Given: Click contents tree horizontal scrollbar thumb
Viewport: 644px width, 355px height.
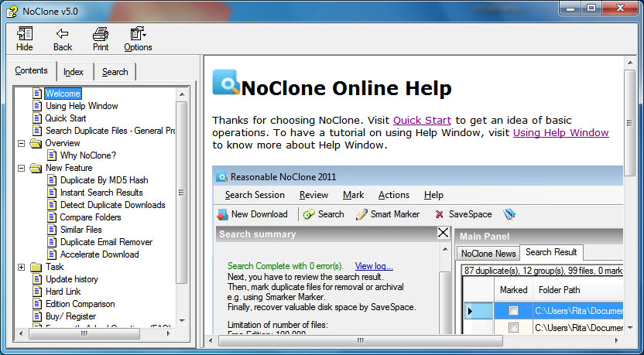Looking at the screenshot, I should pos(84,333).
